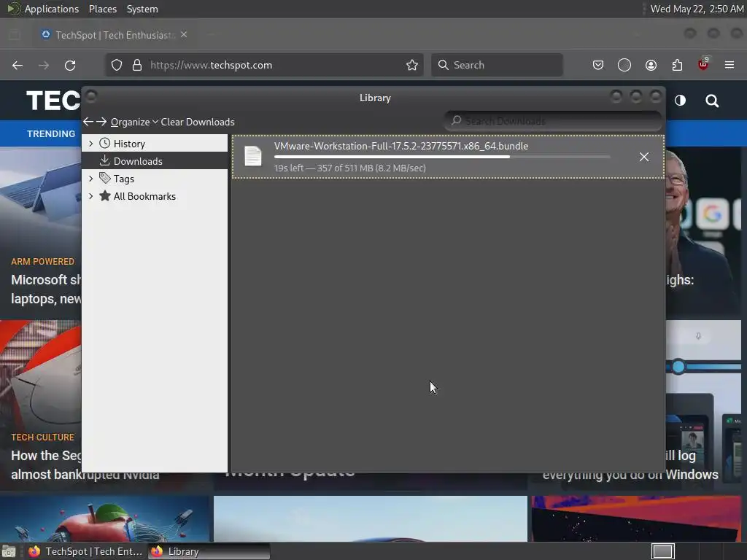Open the TECH CULTURE article link
Screen dimensions: 747x560
[x=46, y=464]
